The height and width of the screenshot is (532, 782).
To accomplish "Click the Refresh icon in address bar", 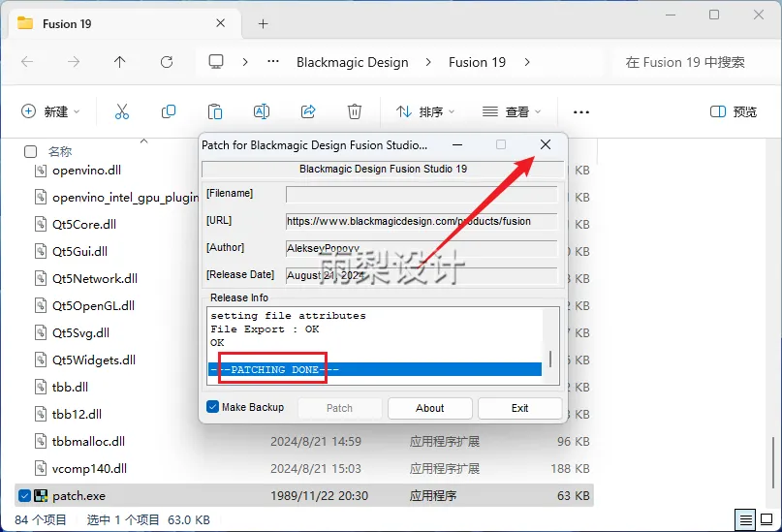I will (x=167, y=62).
